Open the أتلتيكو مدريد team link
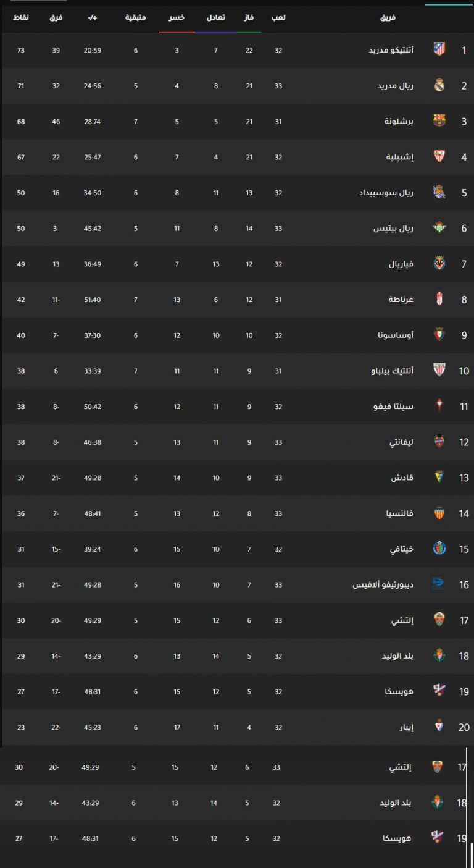Viewport: 474px width, 868px height. 392,50
